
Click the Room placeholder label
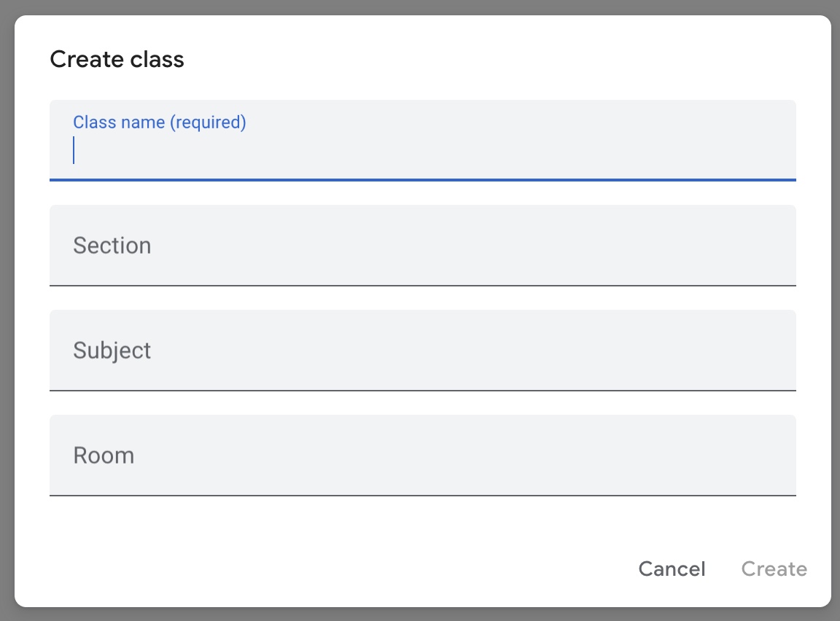(x=103, y=455)
